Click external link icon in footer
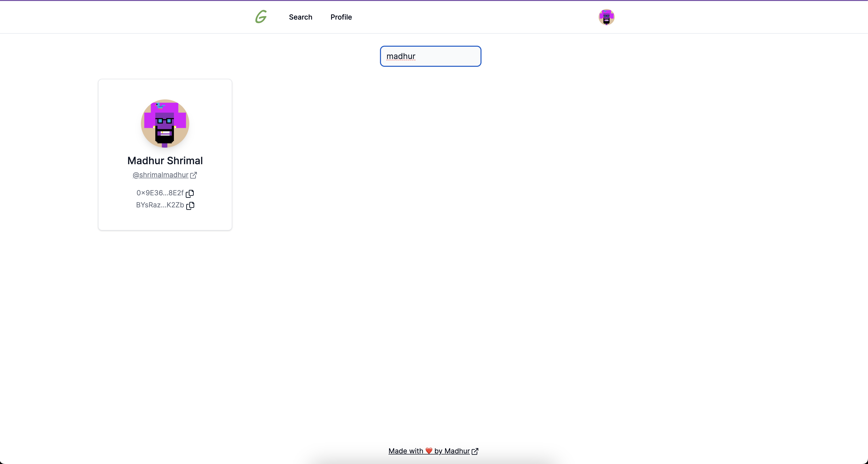This screenshot has width=868, height=464. [x=475, y=451]
